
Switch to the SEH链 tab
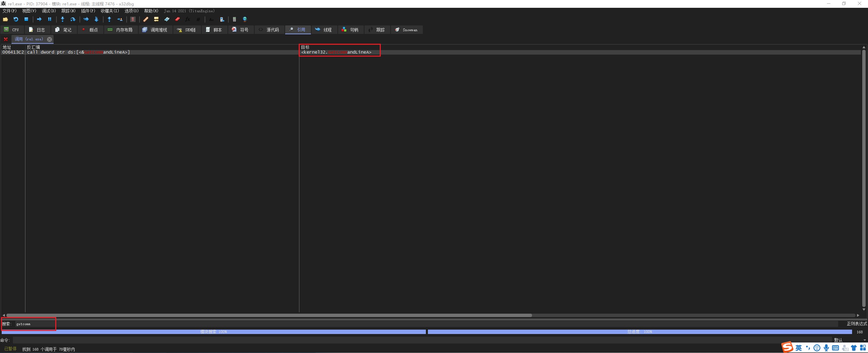tap(187, 30)
